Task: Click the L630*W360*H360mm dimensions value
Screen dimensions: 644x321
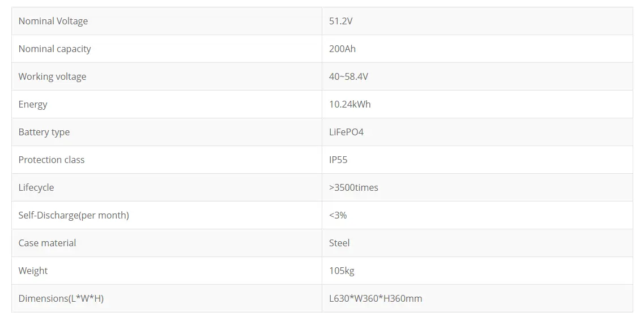Action: tap(376, 298)
